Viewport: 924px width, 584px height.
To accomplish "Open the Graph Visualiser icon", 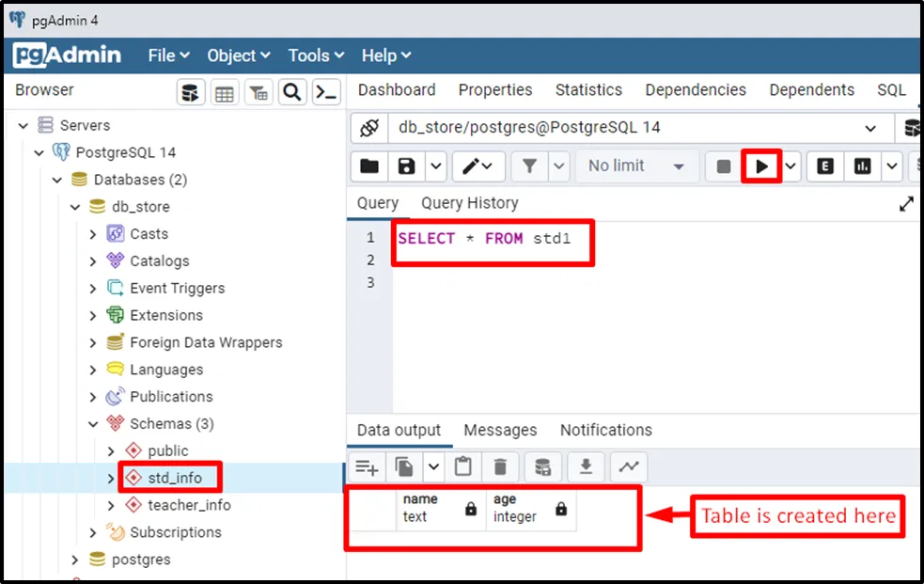I will tap(628, 466).
